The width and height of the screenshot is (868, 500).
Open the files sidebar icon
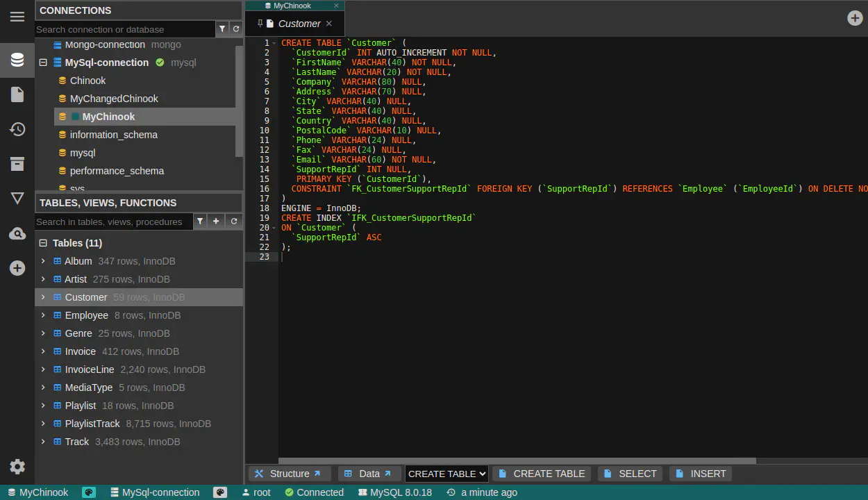(x=17, y=94)
